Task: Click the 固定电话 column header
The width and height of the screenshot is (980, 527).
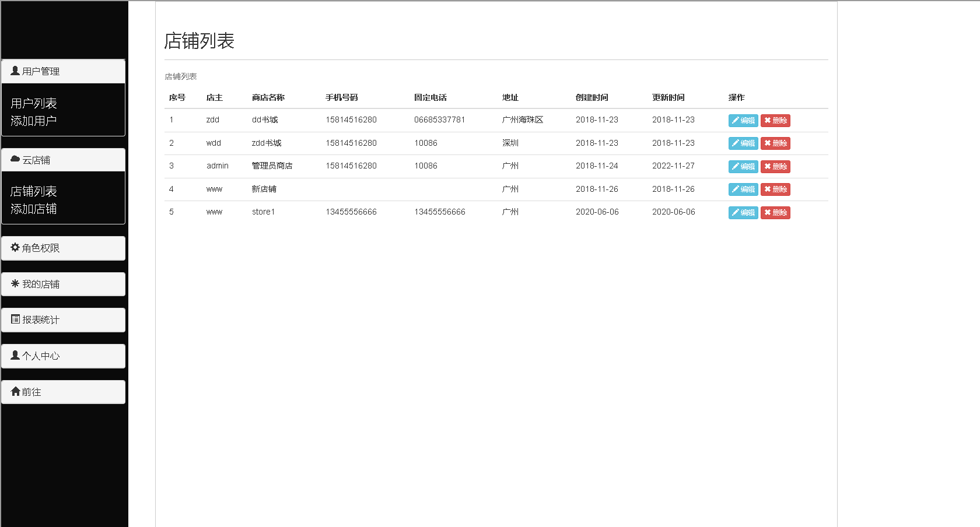Action: [430, 97]
